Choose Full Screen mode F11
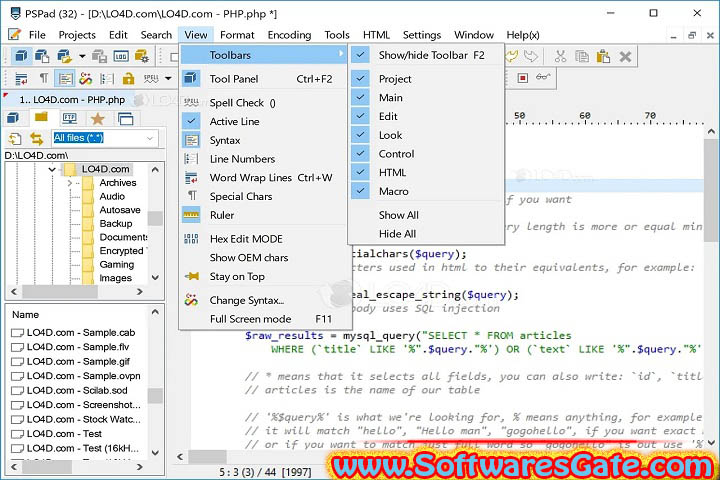 point(264,319)
